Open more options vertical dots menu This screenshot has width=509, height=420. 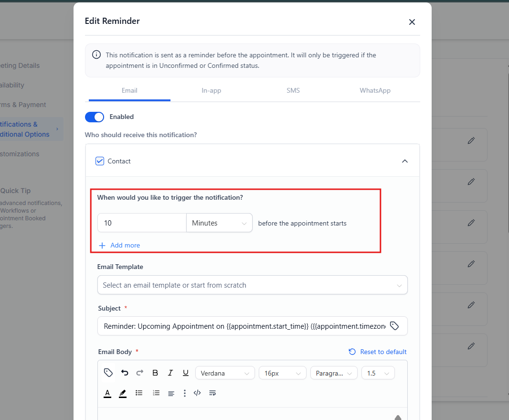coord(184,393)
